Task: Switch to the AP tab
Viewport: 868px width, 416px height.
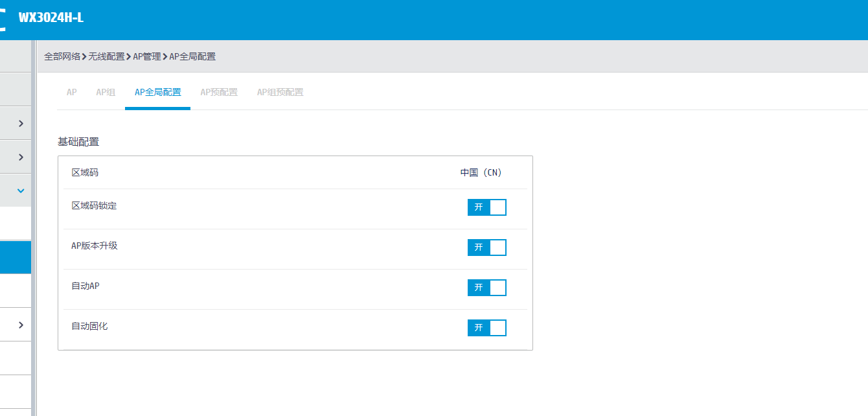Action: [71, 92]
